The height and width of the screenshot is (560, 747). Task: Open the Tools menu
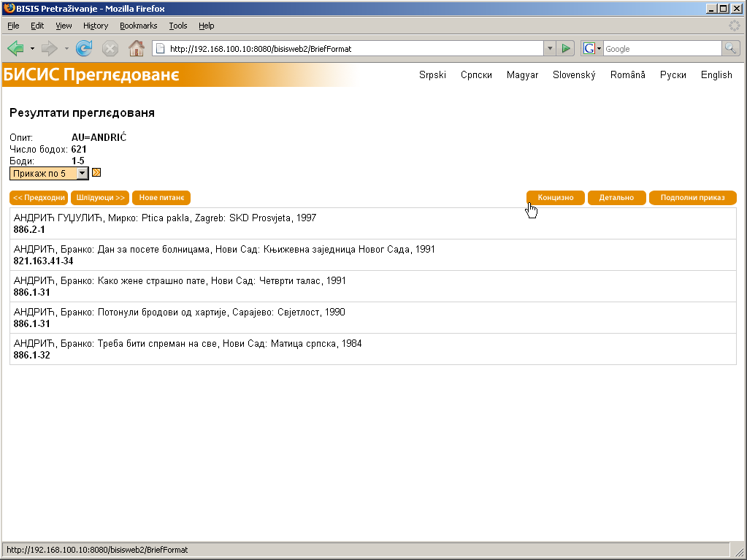click(x=177, y=26)
